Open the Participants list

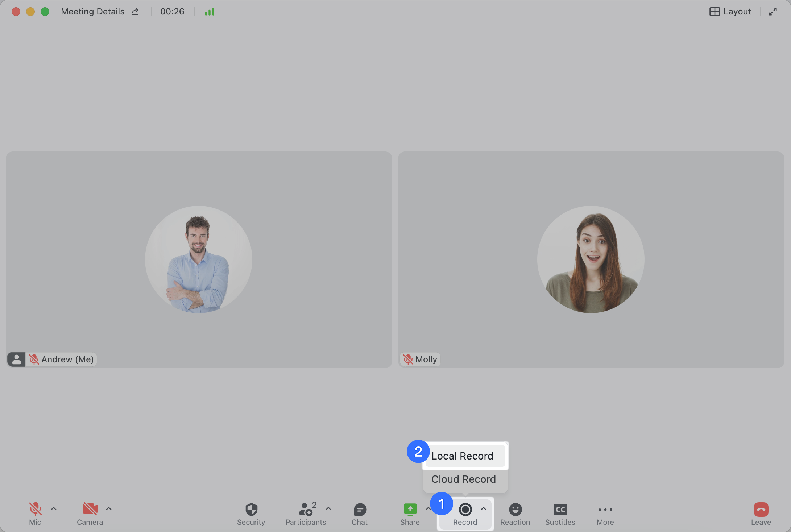coord(306,509)
